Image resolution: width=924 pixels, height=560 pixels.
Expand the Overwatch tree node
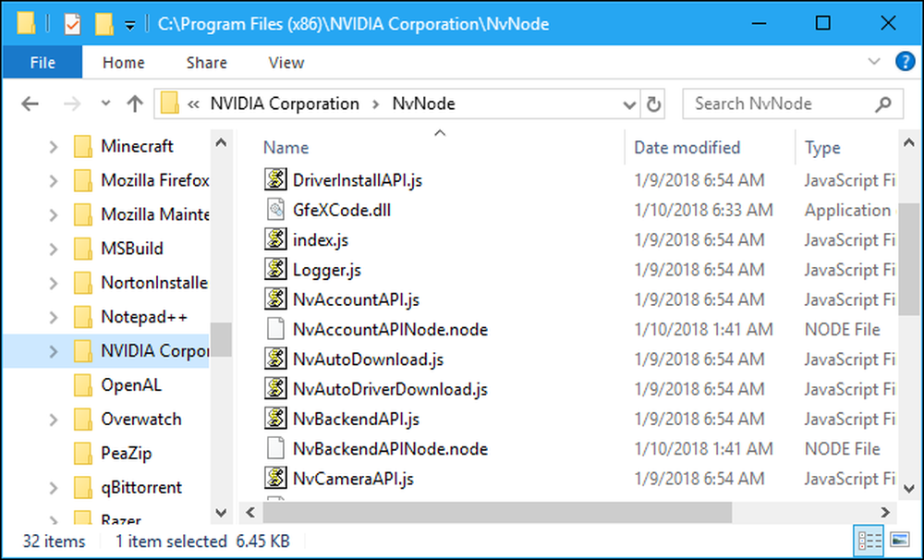(x=53, y=420)
